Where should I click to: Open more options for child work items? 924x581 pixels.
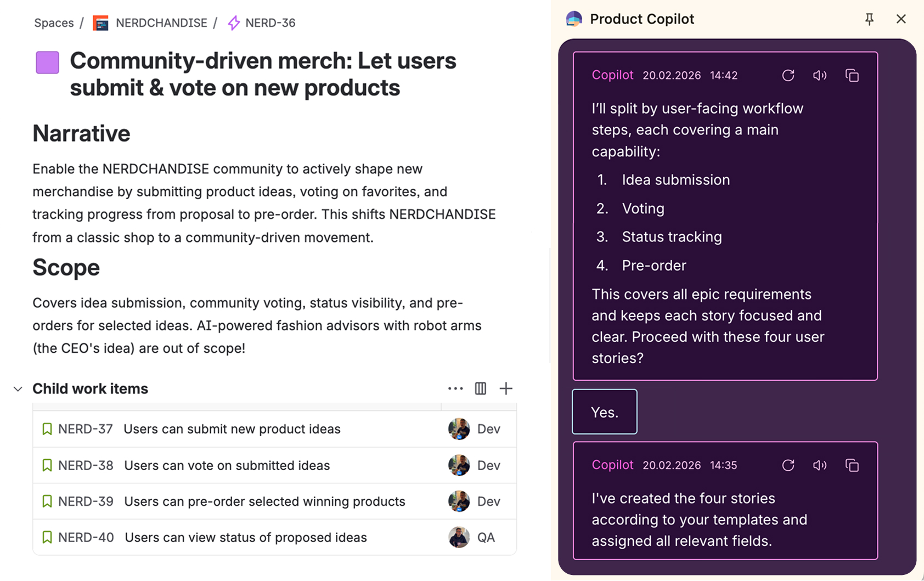(455, 388)
